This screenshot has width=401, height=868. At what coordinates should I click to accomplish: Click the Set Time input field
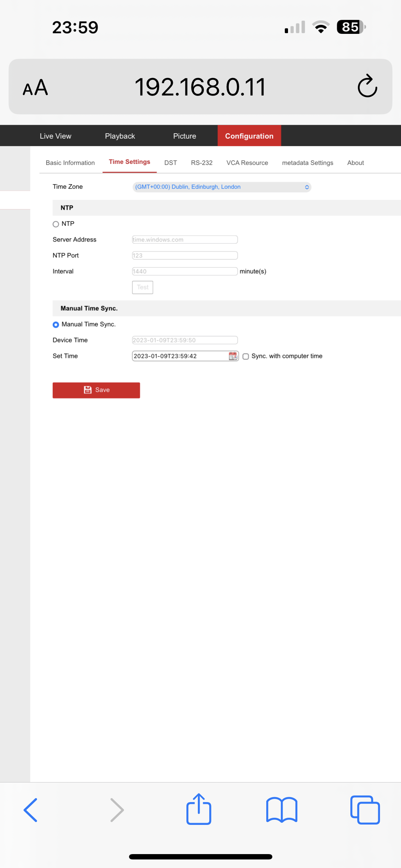(x=180, y=356)
